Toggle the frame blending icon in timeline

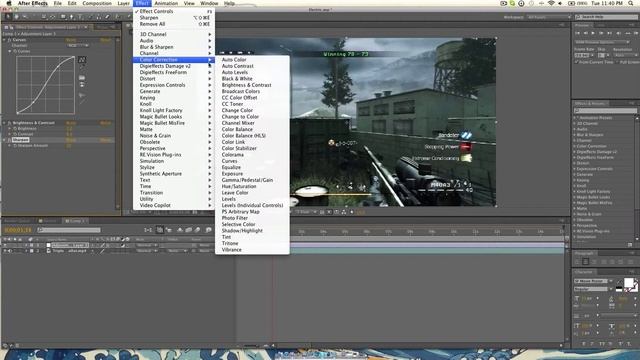tap(189, 230)
